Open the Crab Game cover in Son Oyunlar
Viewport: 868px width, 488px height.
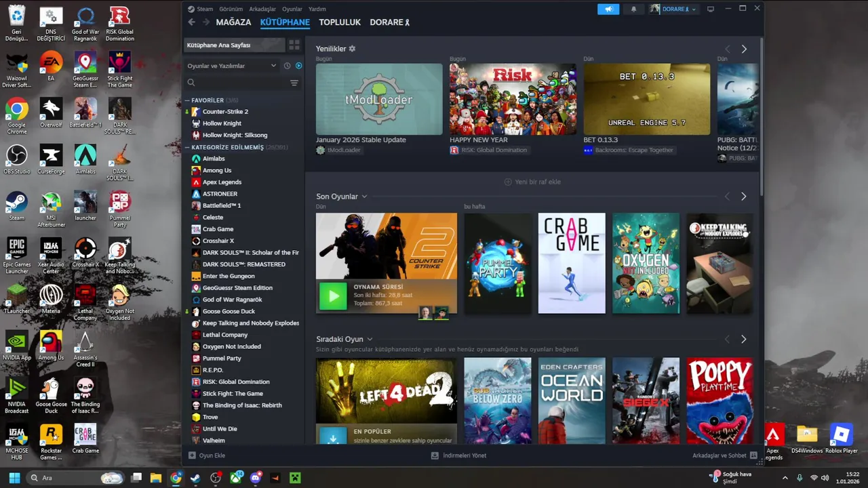click(572, 263)
